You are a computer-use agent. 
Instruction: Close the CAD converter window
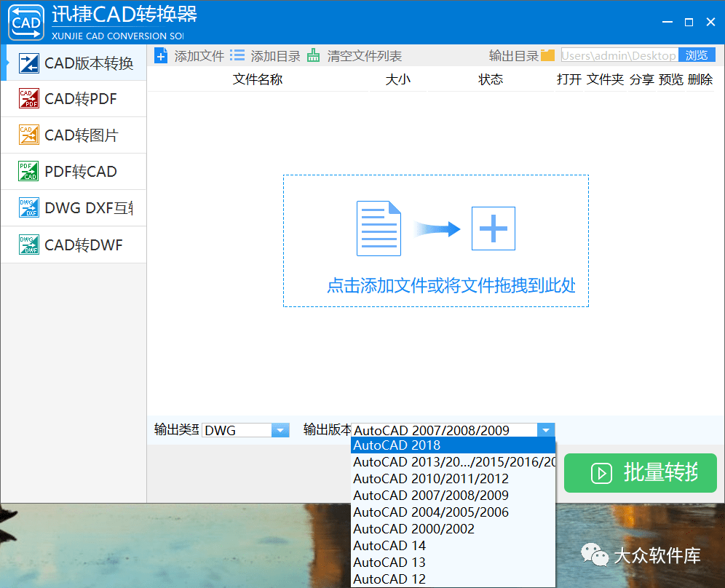[x=710, y=22]
